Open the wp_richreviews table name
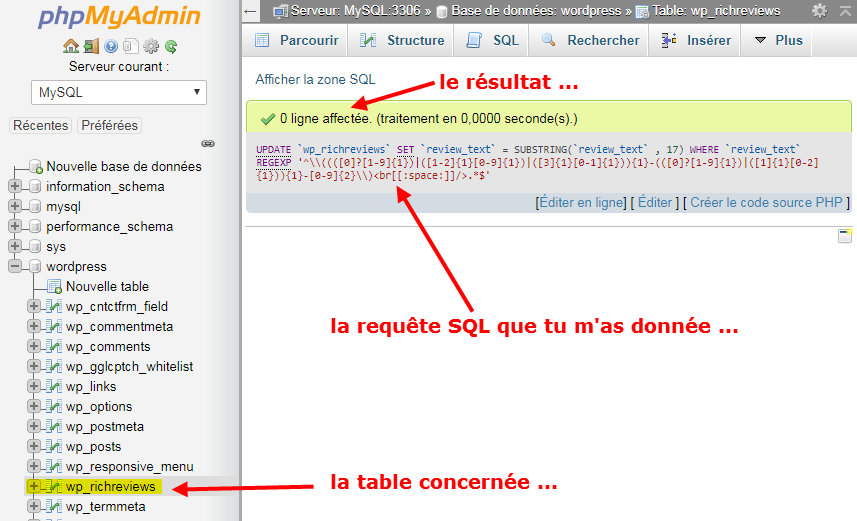 pyautogui.click(x=111, y=487)
